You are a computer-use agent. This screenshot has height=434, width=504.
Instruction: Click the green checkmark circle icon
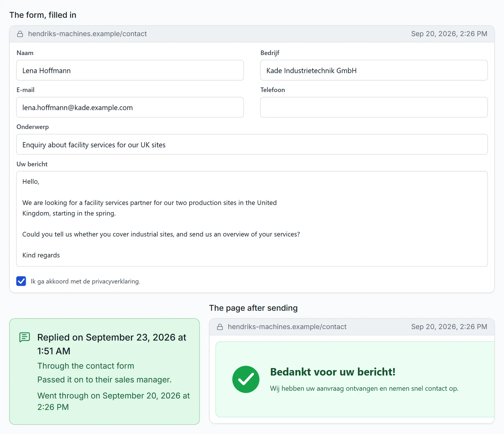point(246,379)
